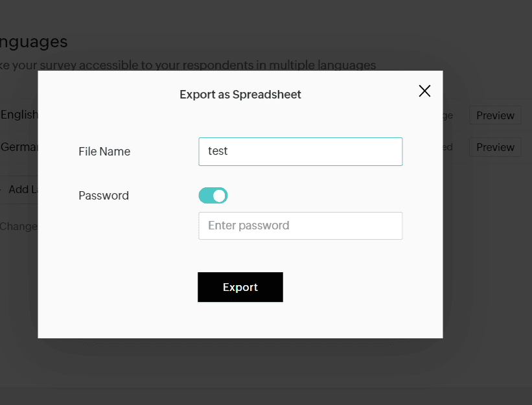Image resolution: width=532 pixels, height=405 pixels.
Task: Click the word test in File Name
Action: tap(218, 151)
